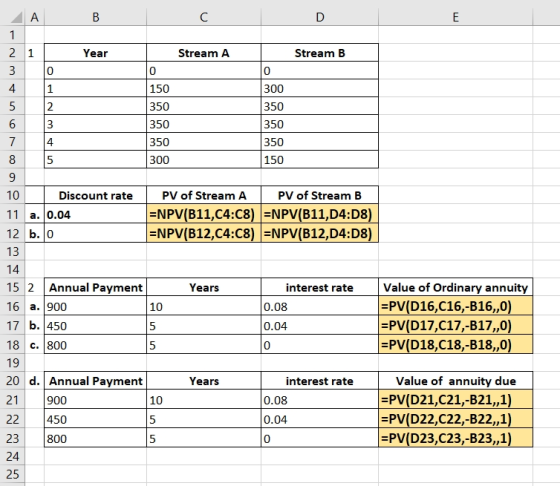
Task: Select row 11 header
Action: 12,215
